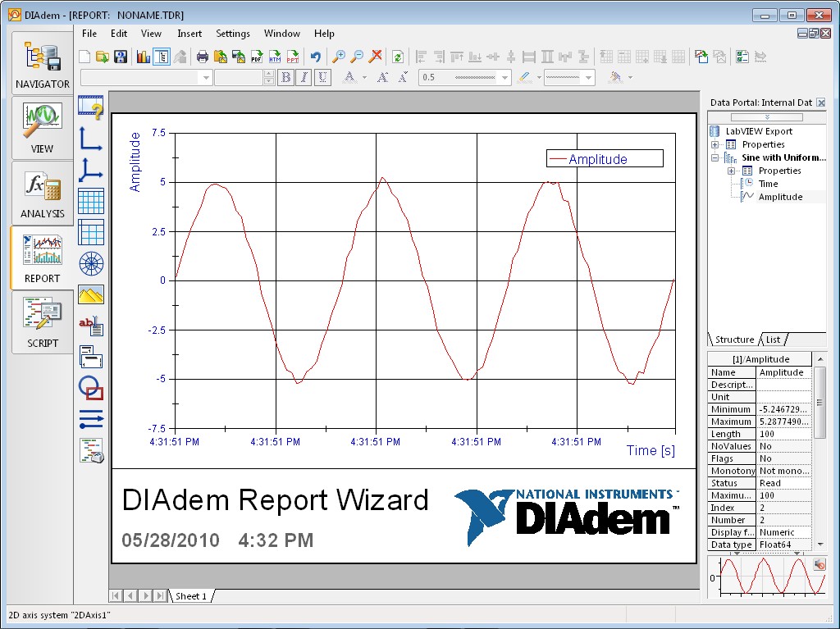The image size is (840, 629).
Task: Export the report to PDF
Action: pos(256,57)
